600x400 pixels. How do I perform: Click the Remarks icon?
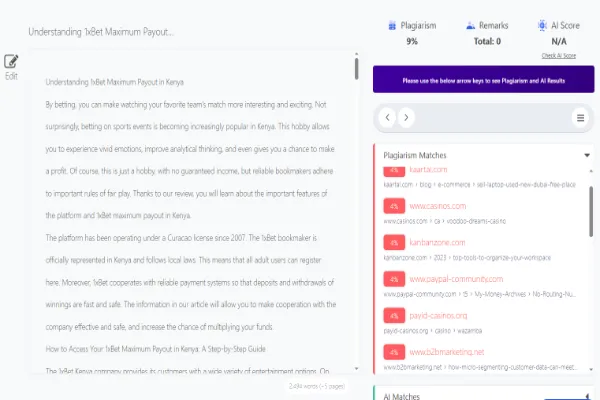(x=471, y=26)
